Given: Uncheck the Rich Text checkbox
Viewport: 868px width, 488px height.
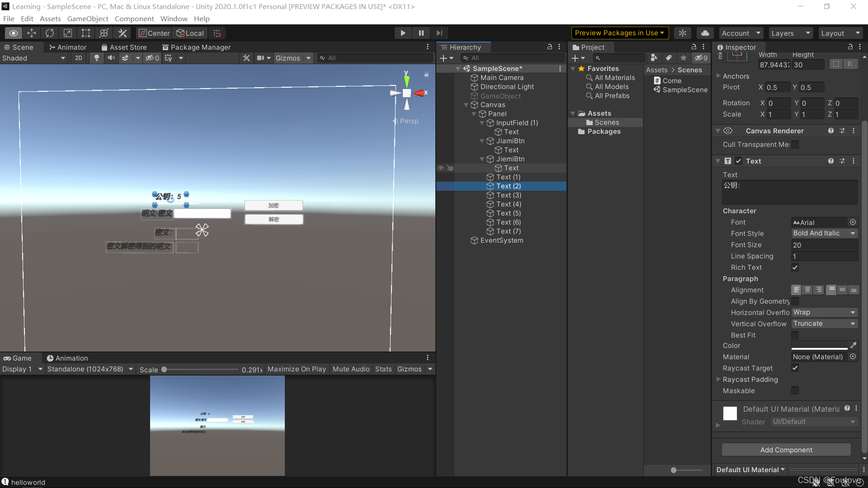Looking at the screenshot, I should [795, 267].
